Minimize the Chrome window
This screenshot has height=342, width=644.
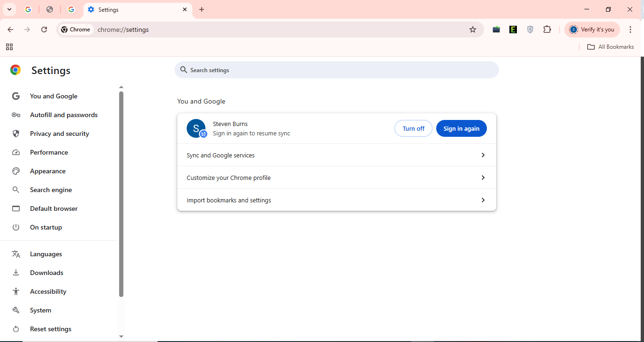(587, 9)
